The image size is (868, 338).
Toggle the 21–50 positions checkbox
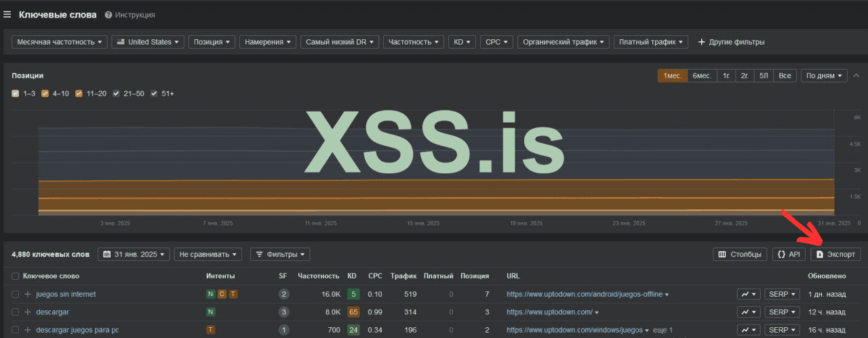[117, 93]
